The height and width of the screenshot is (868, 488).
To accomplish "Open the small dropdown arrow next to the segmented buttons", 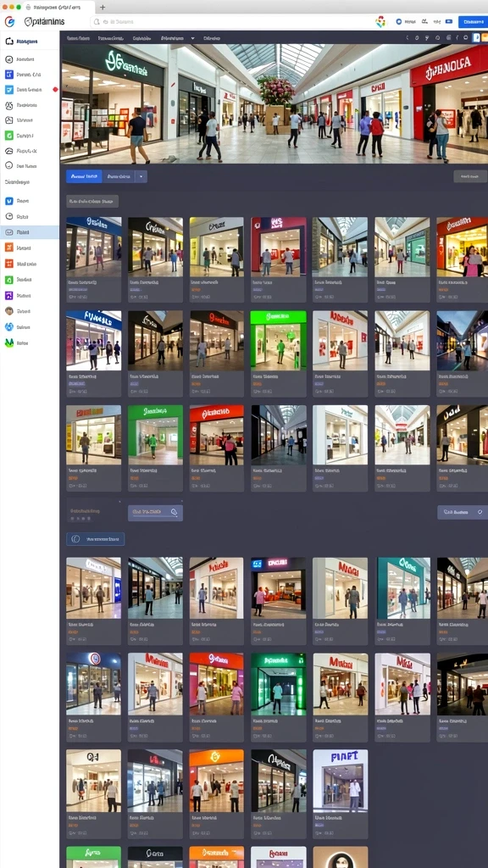I will [141, 176].
